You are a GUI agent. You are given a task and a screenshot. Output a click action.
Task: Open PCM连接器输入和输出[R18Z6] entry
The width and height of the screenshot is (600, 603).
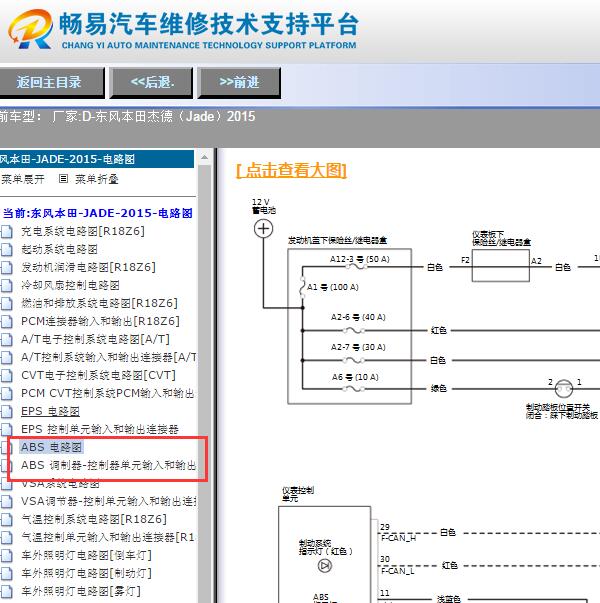[100, 321]
